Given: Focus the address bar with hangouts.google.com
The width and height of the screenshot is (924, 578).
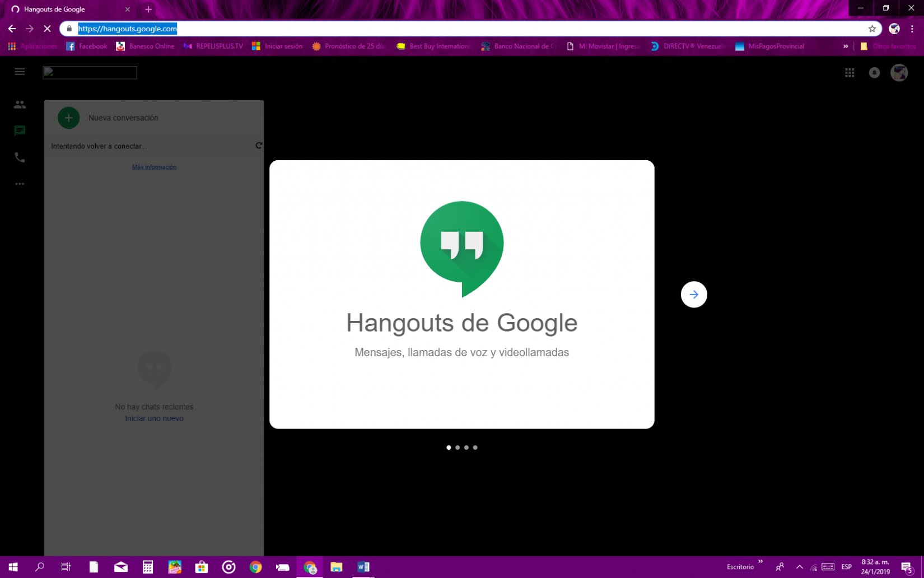Looking at the screenshot, I should 469,29.
